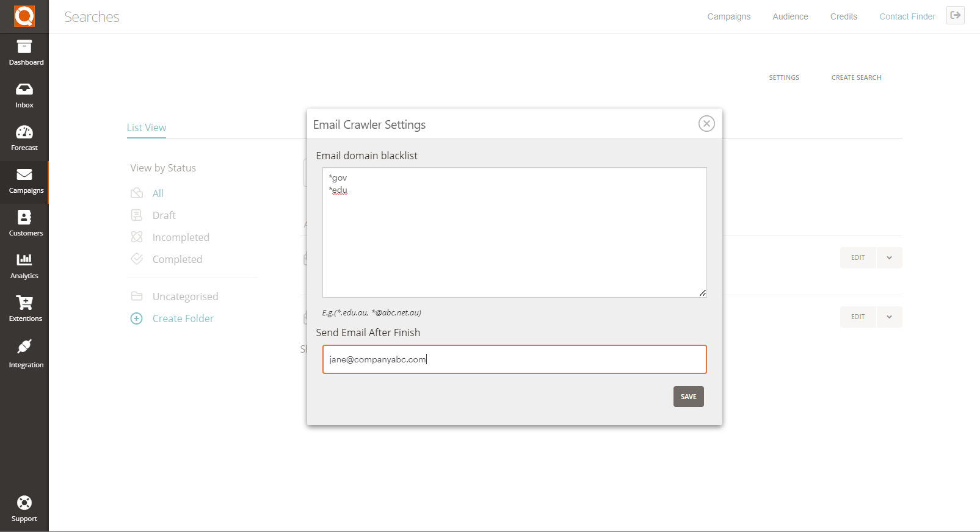Save the Email Crawler Settings
The width and height of the screenshot is (980, 532).
pyautogui.click(x=689, y=397)
